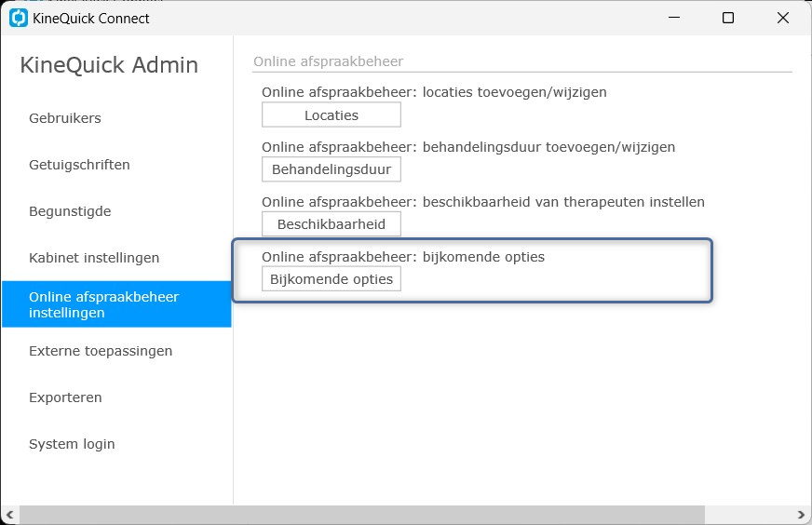Screen dimensions: 812x525
Task: Open Bijkomende opties button
Action: [x=332, y=279]
